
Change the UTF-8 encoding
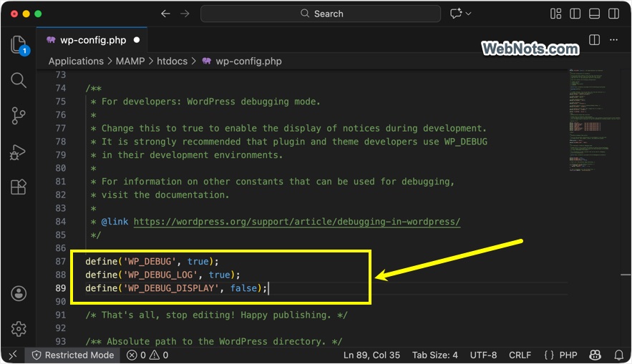tap(483, 355)
